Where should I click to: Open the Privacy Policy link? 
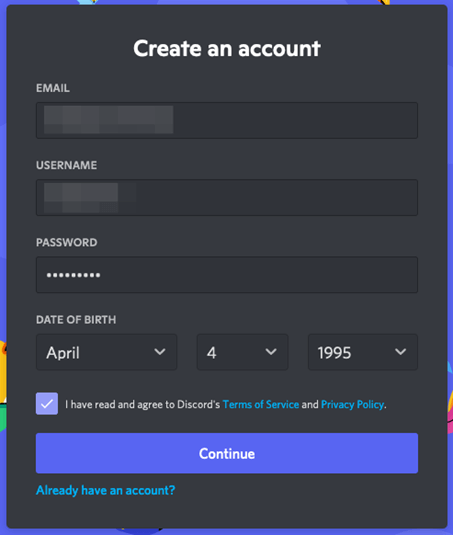pos(352,404)
